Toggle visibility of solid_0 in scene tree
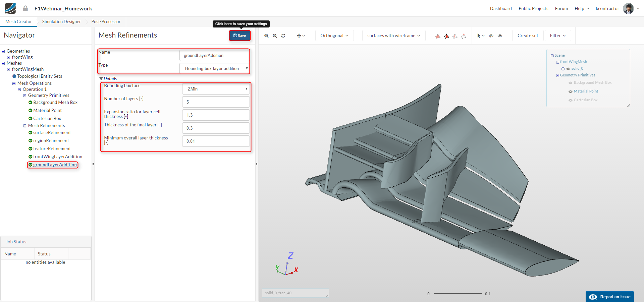 (x=568, y=69)
